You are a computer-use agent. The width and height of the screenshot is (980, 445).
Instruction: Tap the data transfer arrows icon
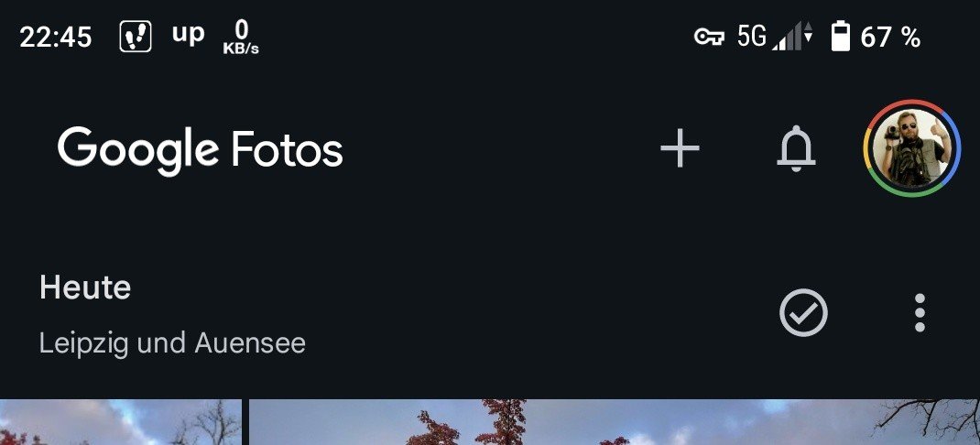(x=808, y=32)
